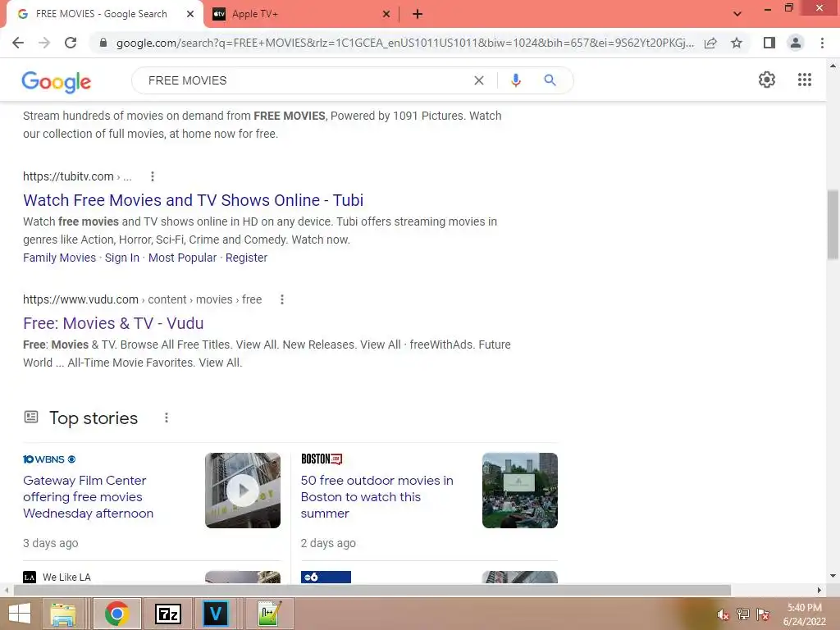This screenshot has height=630, width=840.
Task: Open the Family Movies sitelink
Action: 59,258
